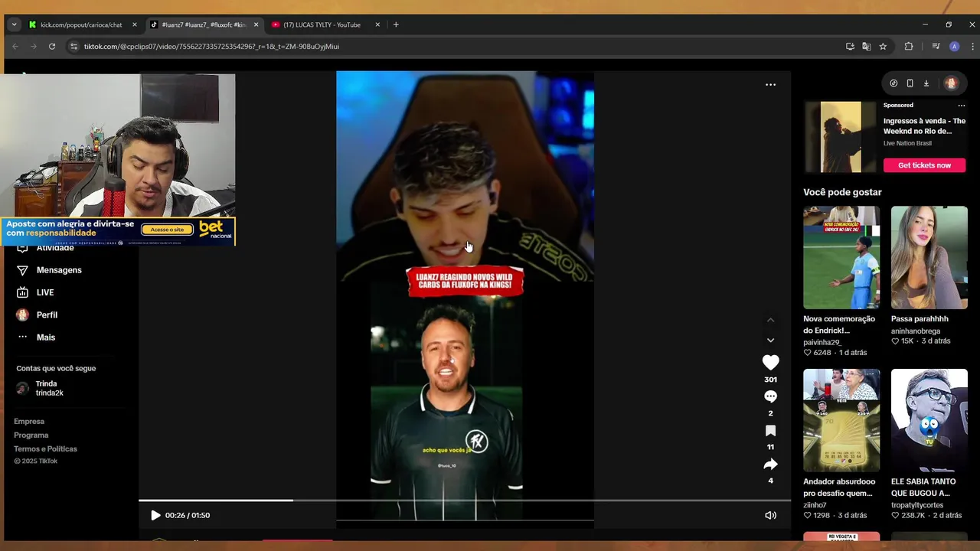Play the paused TikTok video

155,515
